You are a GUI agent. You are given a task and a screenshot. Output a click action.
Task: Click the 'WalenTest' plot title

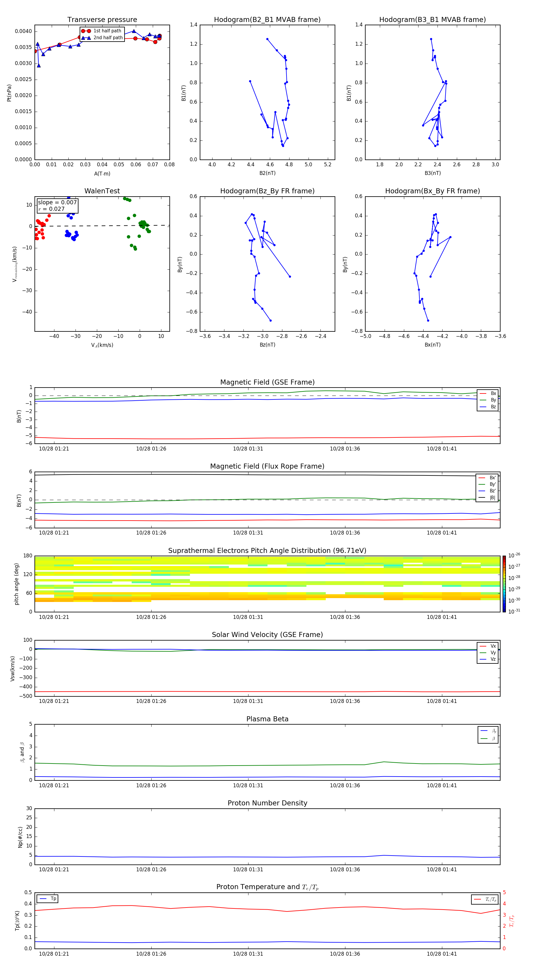pyautogui.click(x=102, y=191)
